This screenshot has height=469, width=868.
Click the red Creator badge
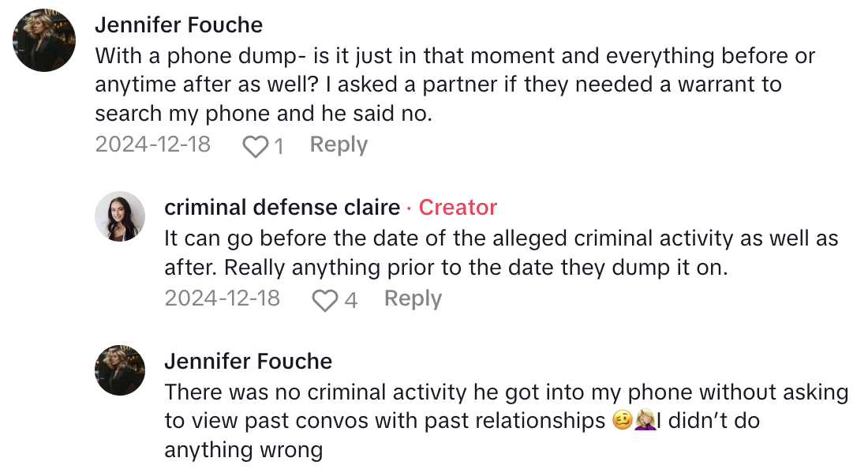(x=458, y=208)
